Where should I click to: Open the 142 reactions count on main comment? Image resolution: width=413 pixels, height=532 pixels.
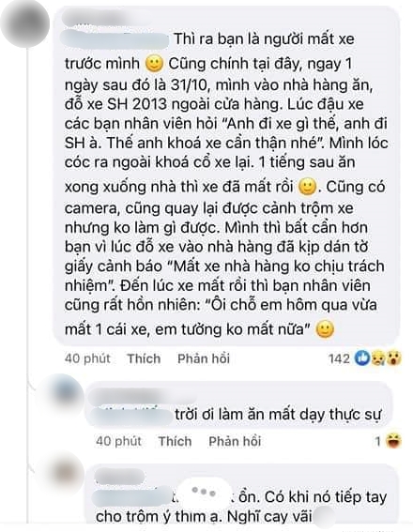pyautogui.click(x=339, y=358)
